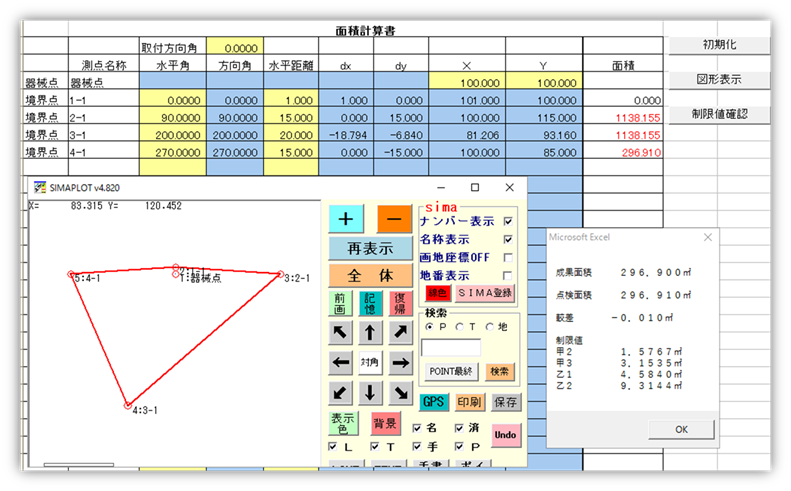Click the 図形表示 button on the sheet
791x491 pixels.
tap(718, 79)
